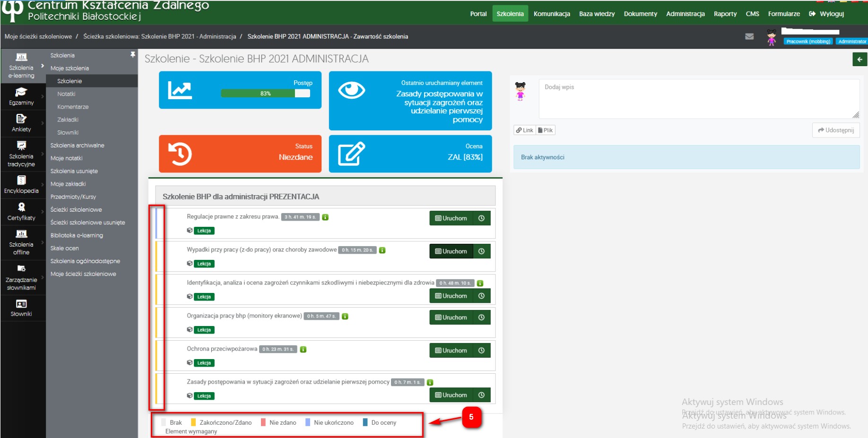
Task: Click the Ocena edit icon card
Action: point(351,154)
